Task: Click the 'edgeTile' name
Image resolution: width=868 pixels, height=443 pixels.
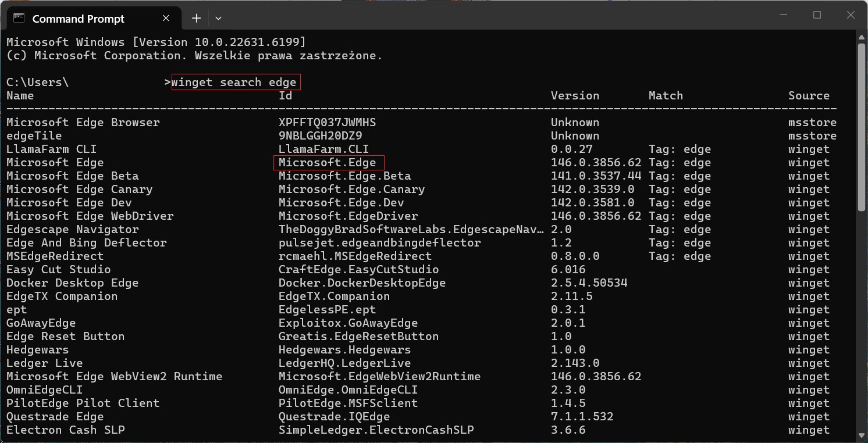Action: click(34, 136)
